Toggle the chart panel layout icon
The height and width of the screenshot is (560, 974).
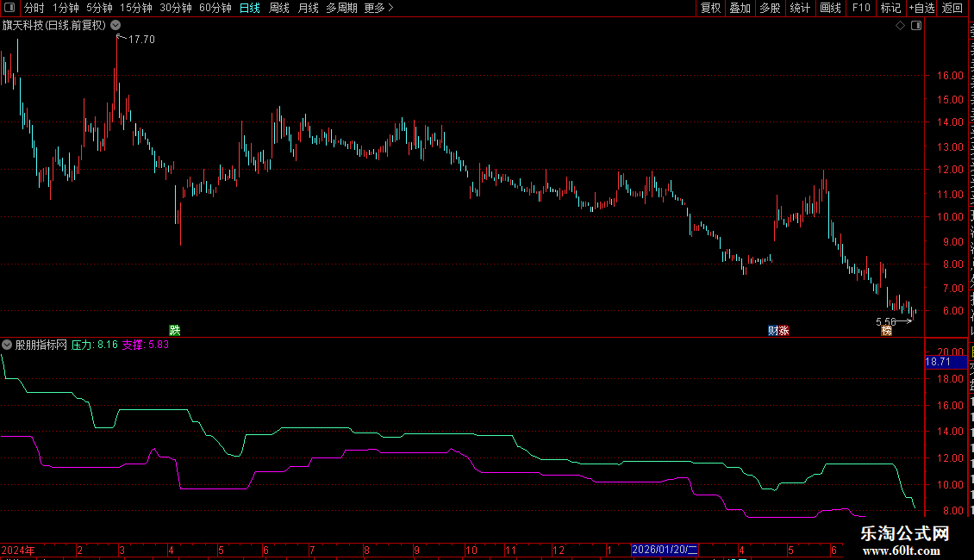click(x=916, y=26)
